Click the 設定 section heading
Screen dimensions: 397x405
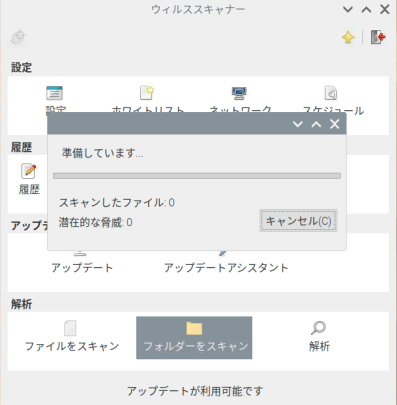tap(21, 67)
